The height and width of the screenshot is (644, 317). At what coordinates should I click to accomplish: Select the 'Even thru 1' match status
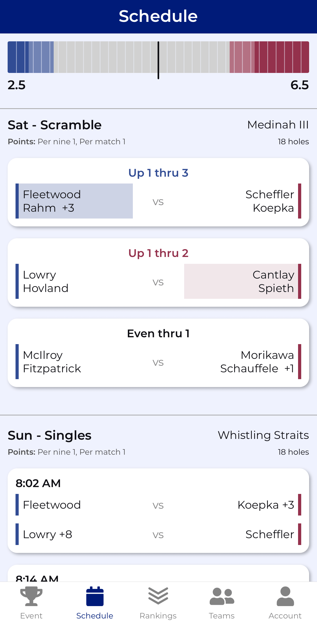point(158,333)
